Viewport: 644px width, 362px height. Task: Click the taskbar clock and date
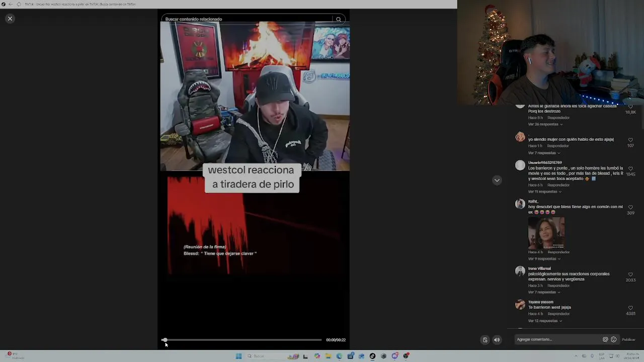tap(632, 356)
